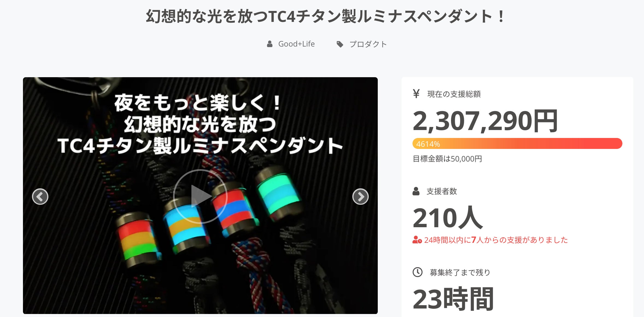
Task: Click the 2,307,290円 total amount
Action: pos(485,120)
